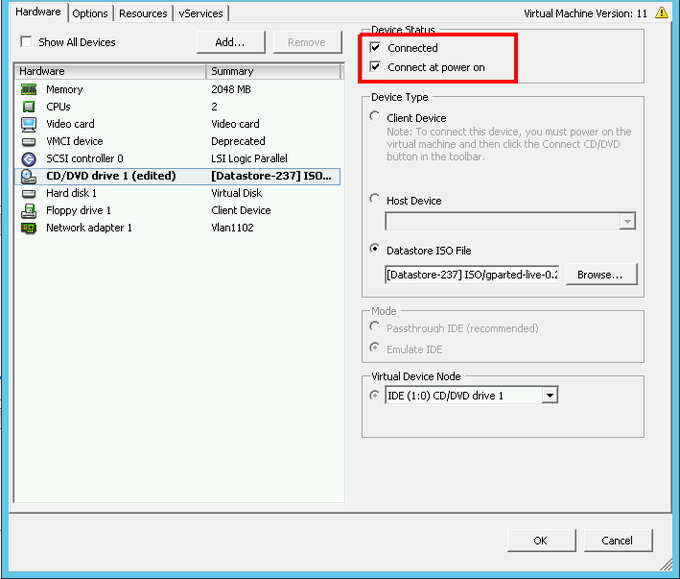Click the greyed Remove button
This screenshot has width=680, height=579.
(307, 42)
